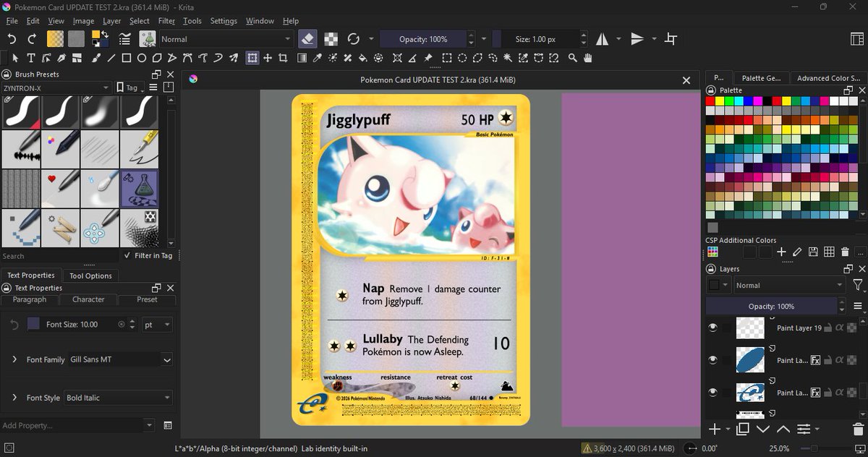Expand the Font Style property row
Image resolution: width=868 pixels, height=457 pixels.
[x=15, y=398]
